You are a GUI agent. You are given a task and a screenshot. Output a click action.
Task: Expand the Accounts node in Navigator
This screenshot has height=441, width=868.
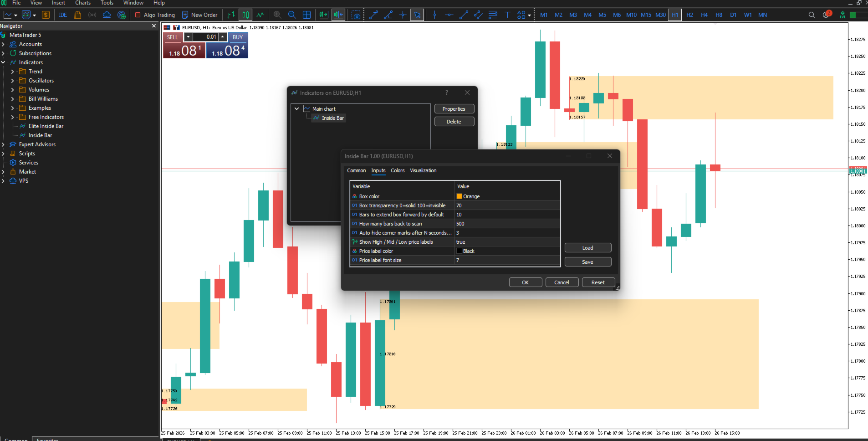3,44
